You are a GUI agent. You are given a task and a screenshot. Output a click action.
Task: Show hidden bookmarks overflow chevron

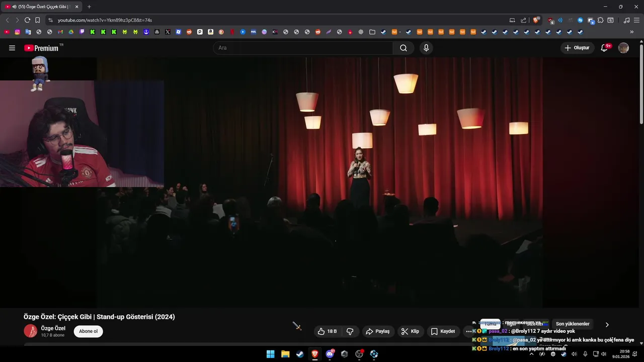click(x=632, y=32)
